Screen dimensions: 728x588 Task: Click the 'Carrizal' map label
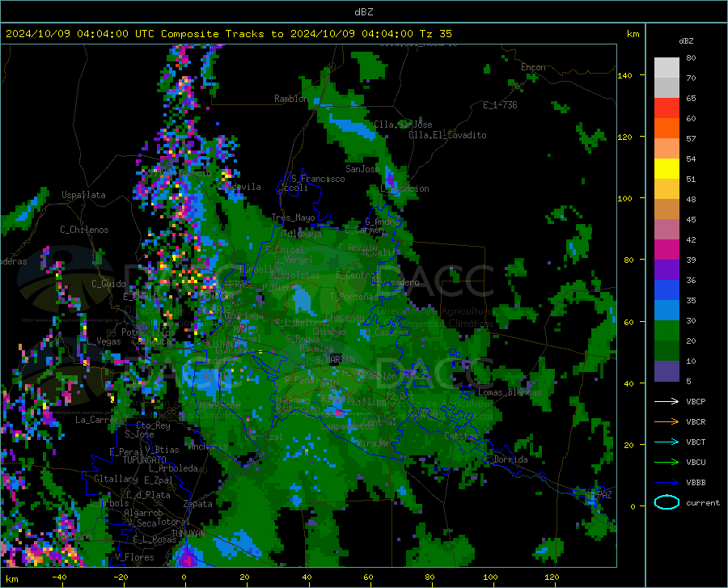(263, 438)
